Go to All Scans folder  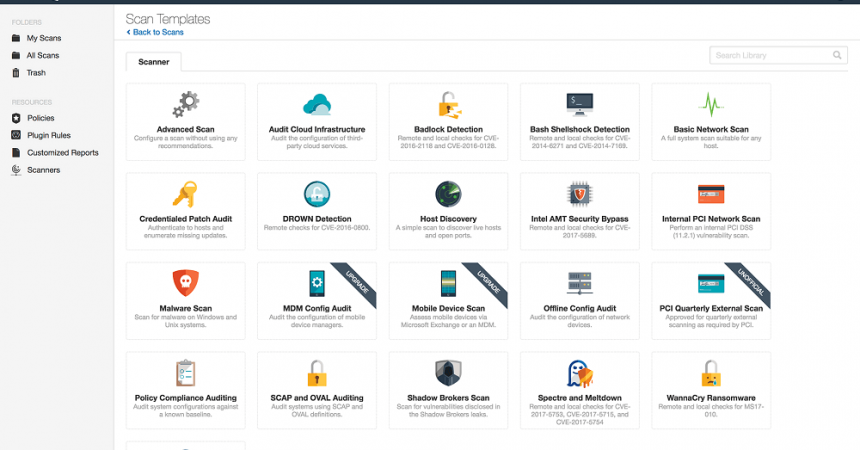[x=44, y=55]
